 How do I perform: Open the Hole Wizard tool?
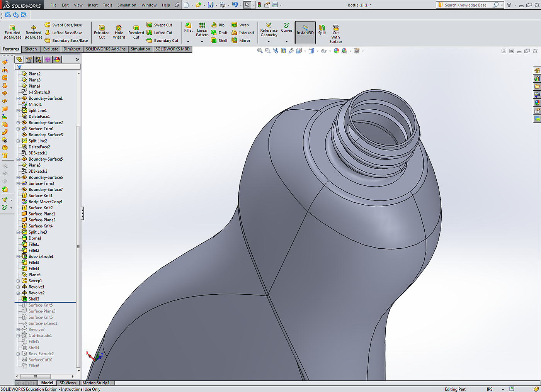click(119, 32)
